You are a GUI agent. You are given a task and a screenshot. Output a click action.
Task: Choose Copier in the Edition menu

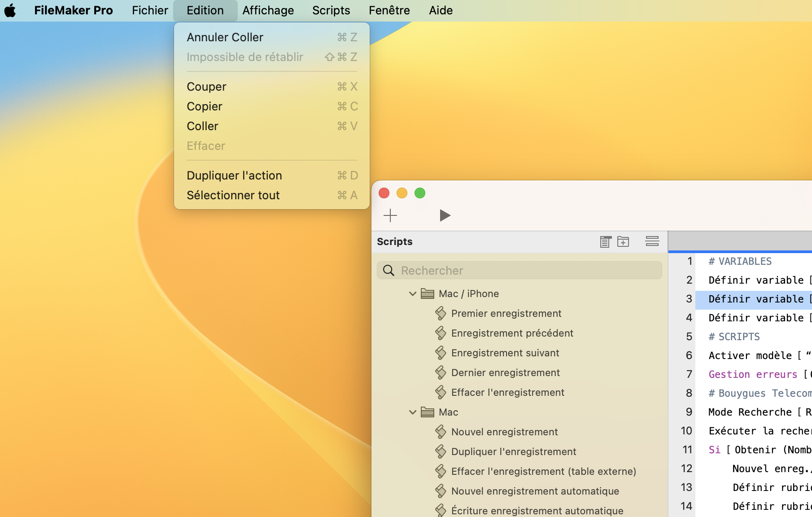(272, 106)
